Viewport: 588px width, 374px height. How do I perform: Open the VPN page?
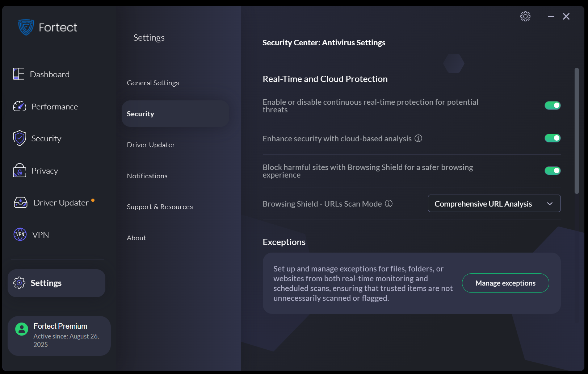[41, 235]
